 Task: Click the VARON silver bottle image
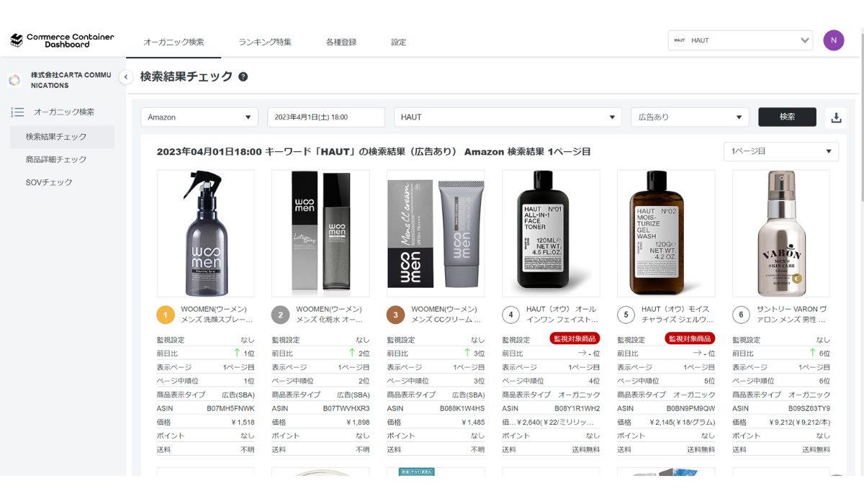pos(781,233)
